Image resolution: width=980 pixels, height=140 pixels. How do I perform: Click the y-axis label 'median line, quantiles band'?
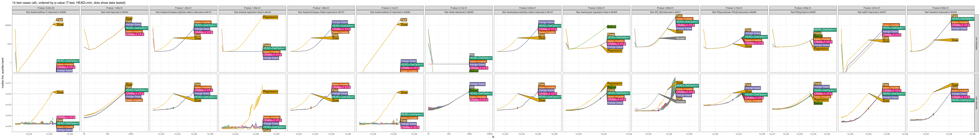(x=3, y=73)
